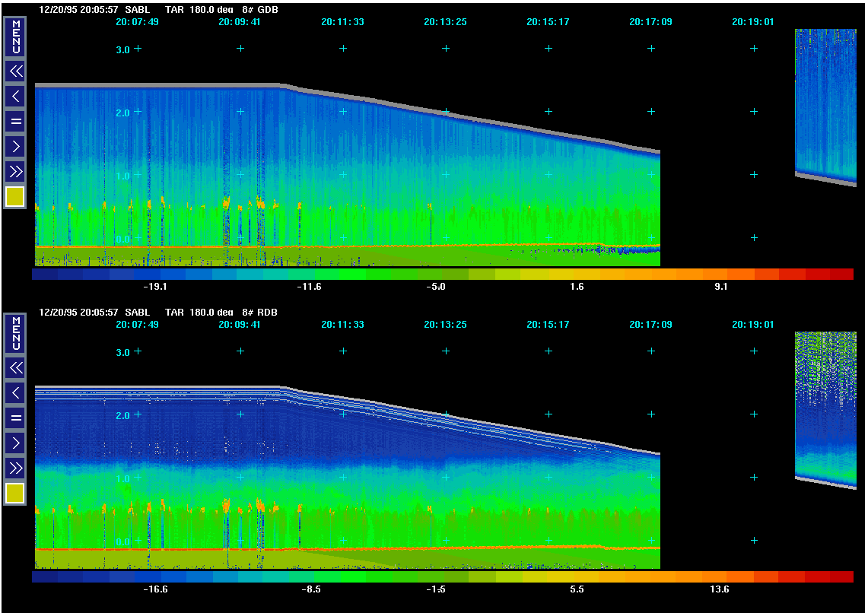The image size is (868, 616).
Task: Select the preview thumbnail beside the GDB plot
Action: point(825,106)
